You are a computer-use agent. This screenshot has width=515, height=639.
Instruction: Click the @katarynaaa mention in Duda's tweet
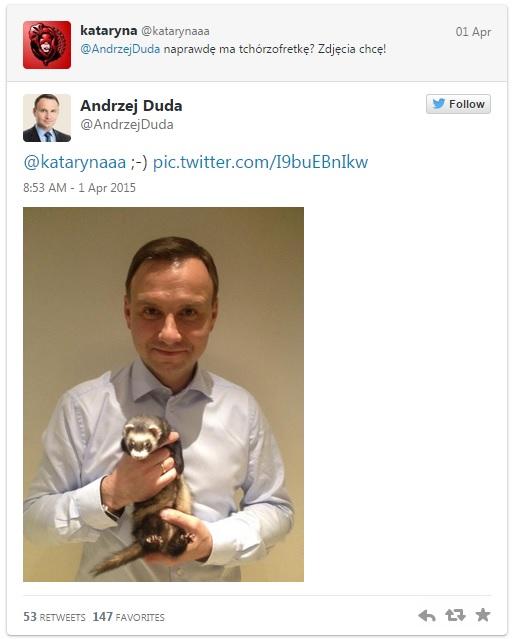[75, 162]
